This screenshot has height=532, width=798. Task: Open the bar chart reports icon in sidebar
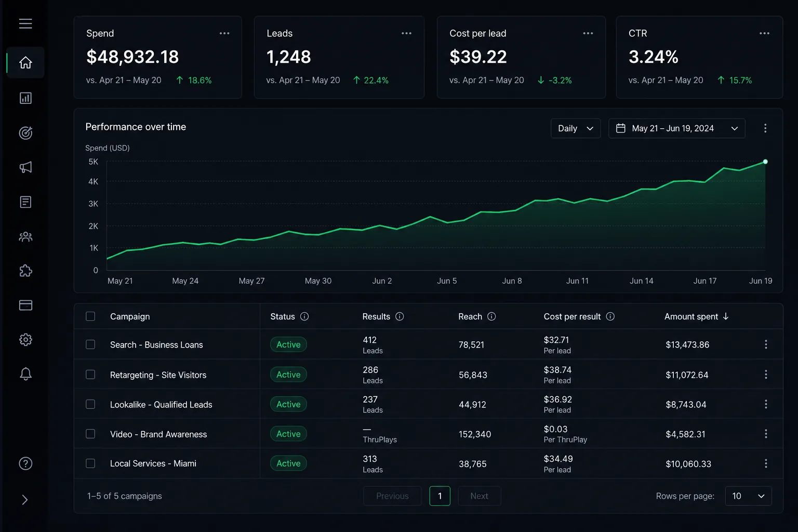(25, 98)
